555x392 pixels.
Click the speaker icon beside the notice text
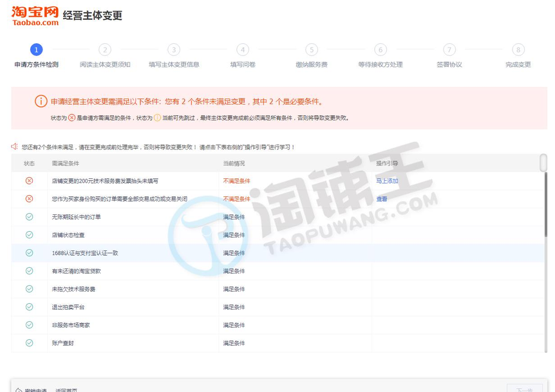click(14, 147)
